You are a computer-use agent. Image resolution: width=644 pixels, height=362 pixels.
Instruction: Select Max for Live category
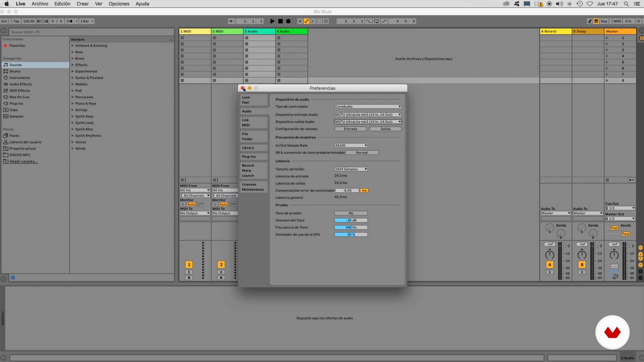coord(35,97)
